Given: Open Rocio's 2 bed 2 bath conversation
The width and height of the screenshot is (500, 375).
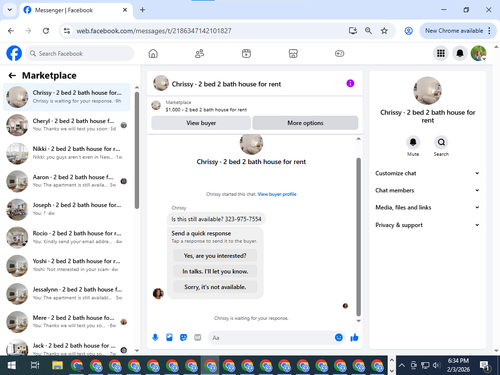Looking at the screenshot, I should [67, 237].
